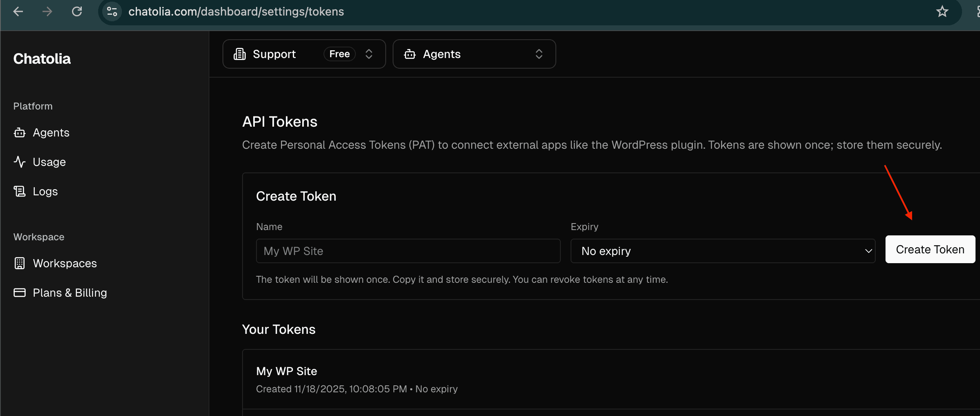The width and height of the screenshot is (980, 416).
Task: Open site information icon in address bar
Action: pyautogui.click(x=112, y=11)
